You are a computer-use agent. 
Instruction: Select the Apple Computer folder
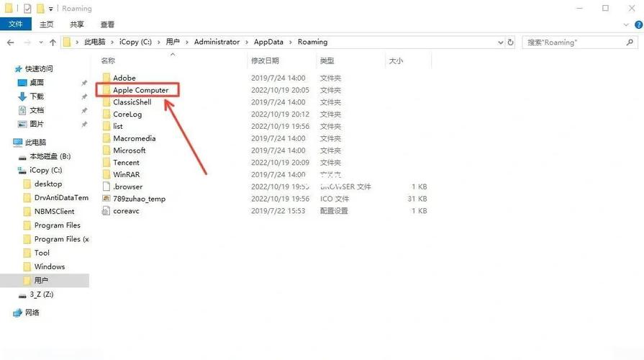140,90
